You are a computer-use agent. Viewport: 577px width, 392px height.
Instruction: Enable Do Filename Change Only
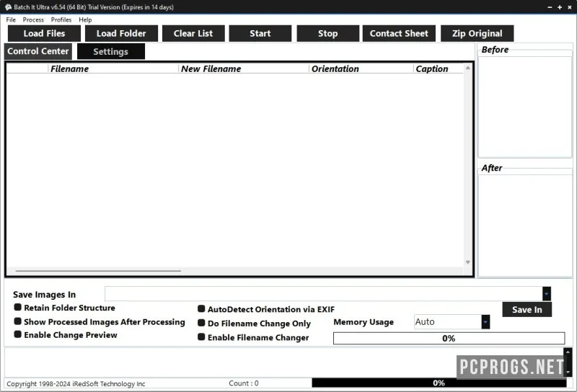pyautogui.click(x=201, y=323)
